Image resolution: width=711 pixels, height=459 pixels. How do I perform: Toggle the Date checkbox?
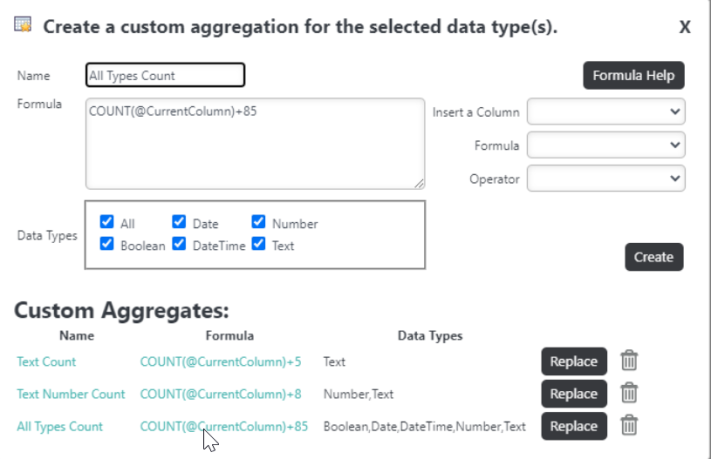tap(179, 222)
